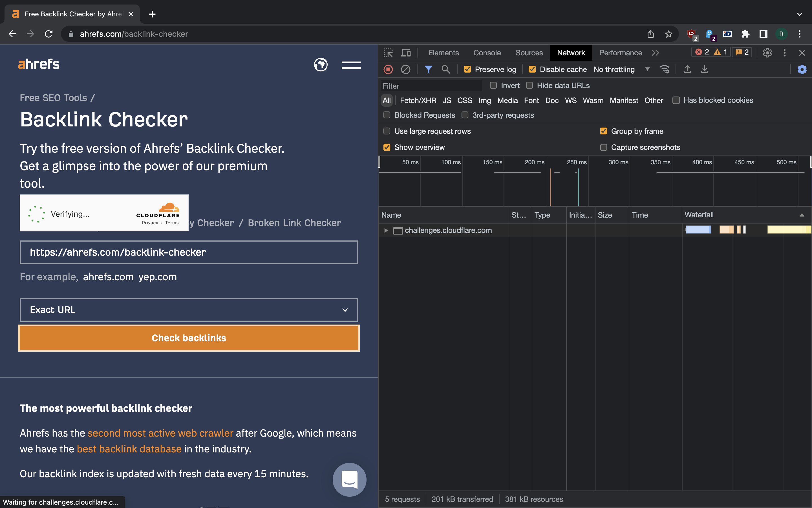The height and width of the screenshot is (508, 812).
Task: Open tab search chevron in title bar
Action: tap(800, 14)
